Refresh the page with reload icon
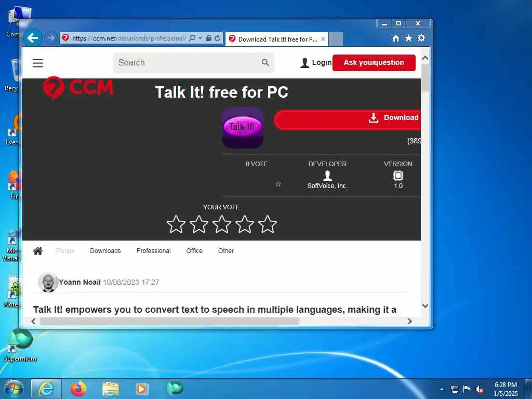The height and width of the screenshot is (399, 532). [x=217, y=38]
